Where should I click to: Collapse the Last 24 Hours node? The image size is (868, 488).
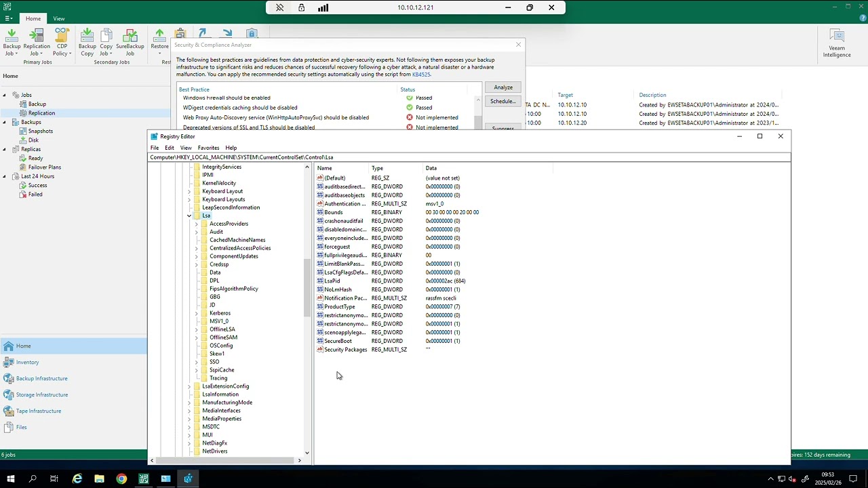[5, 176]
